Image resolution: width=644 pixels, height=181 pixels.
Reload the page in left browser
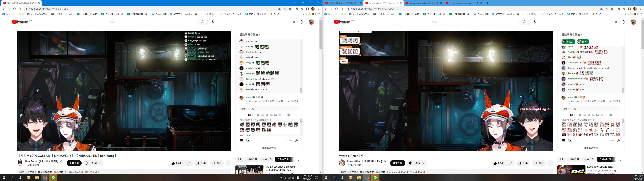pos(14,9)
